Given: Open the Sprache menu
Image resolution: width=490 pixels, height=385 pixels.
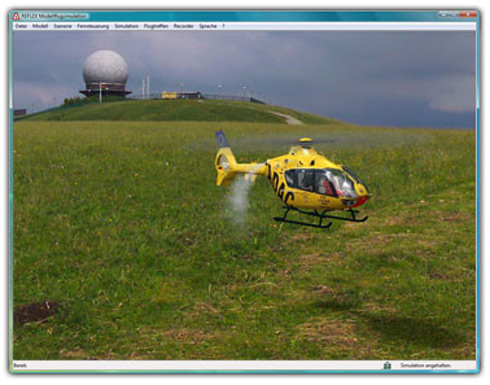Looking at the screenshot, I should [208, 26].
